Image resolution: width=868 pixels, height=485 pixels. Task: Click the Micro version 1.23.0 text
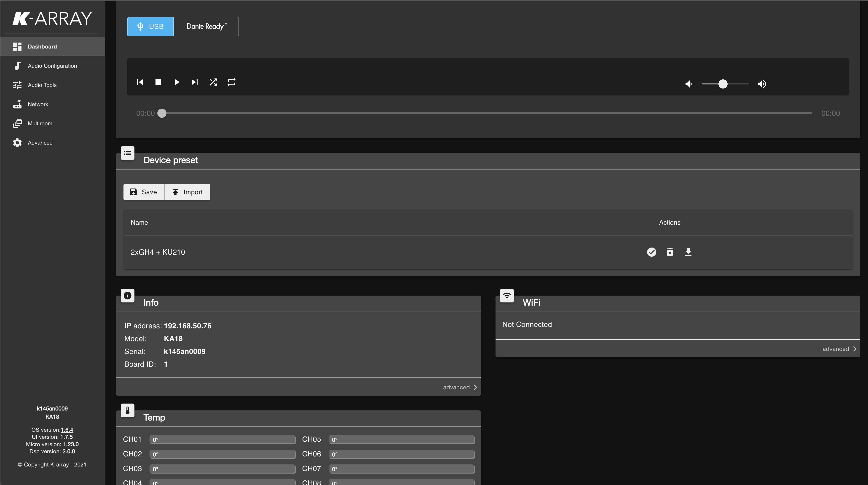pos(52,444)
